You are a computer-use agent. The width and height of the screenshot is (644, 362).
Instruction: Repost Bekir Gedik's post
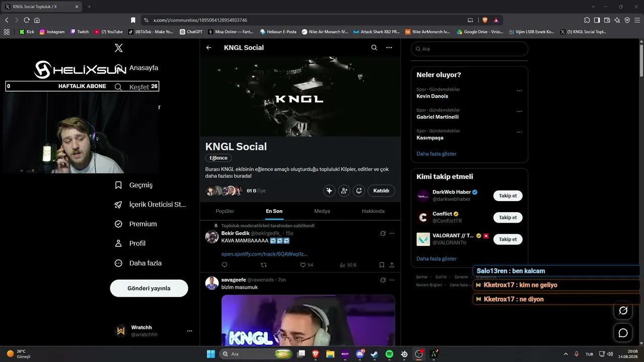coord(264,265)
